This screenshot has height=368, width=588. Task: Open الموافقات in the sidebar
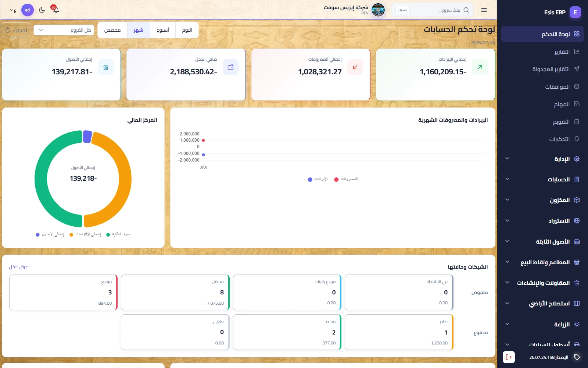(x=542, y=87)
